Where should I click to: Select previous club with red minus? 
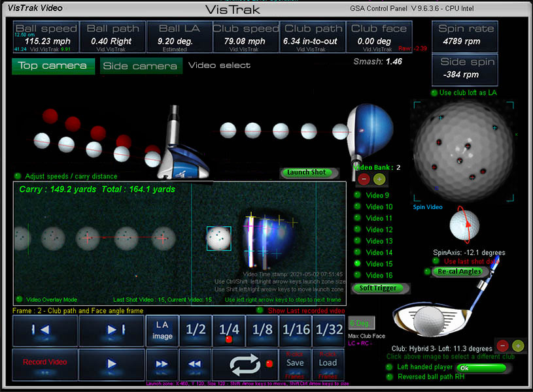502,346
